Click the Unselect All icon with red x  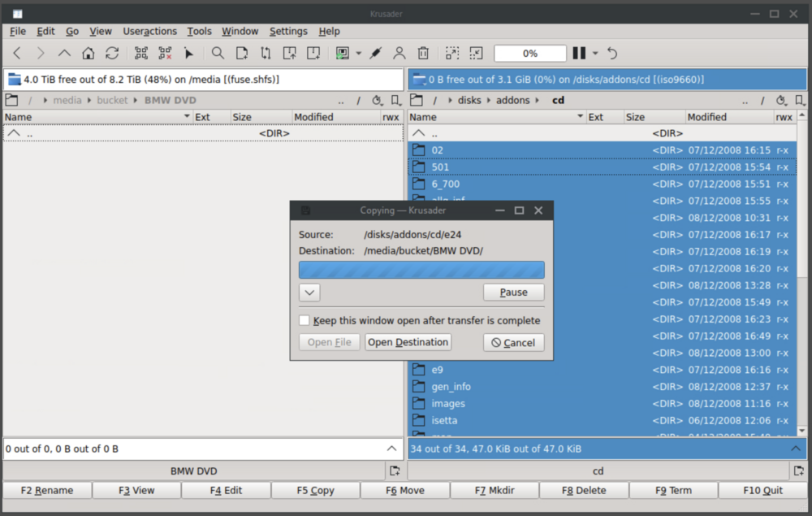165,53
